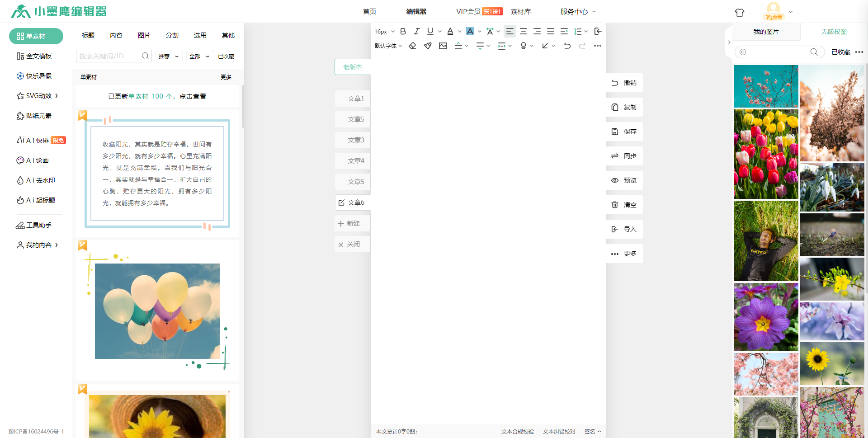Toggle 已收藏 filter in the image panel

point(841,52)
